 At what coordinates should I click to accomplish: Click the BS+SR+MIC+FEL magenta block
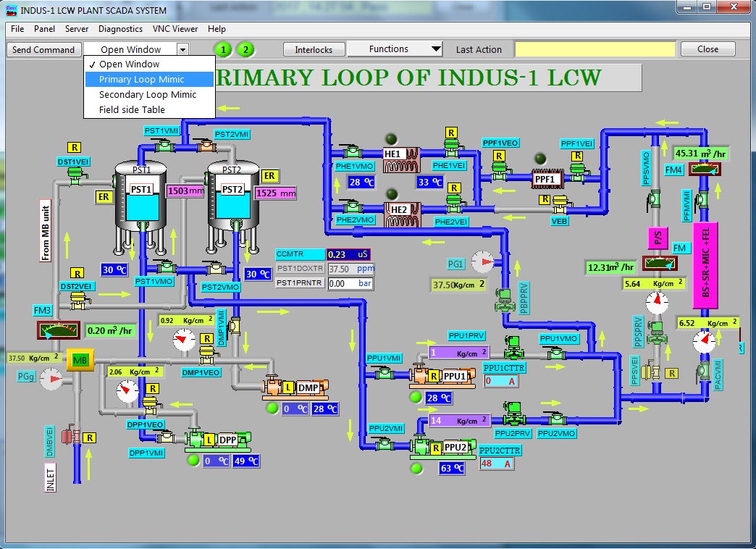click(x=705, y=265)
